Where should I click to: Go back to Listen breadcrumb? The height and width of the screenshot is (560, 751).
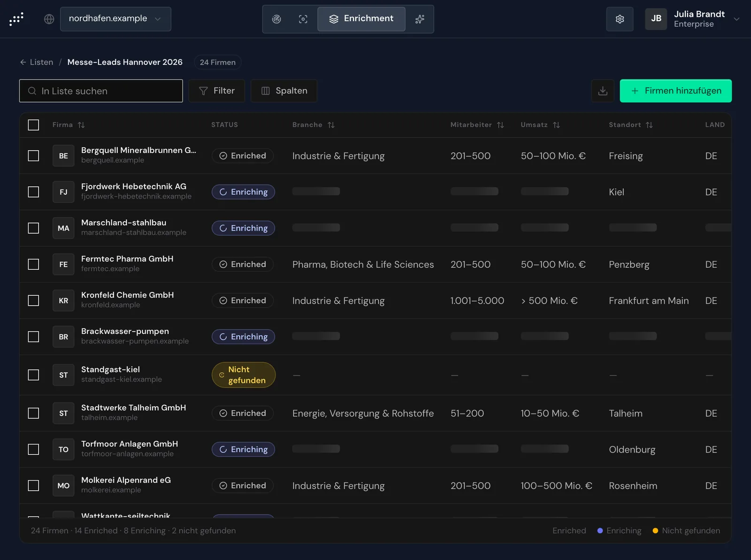tap(37, 62)
